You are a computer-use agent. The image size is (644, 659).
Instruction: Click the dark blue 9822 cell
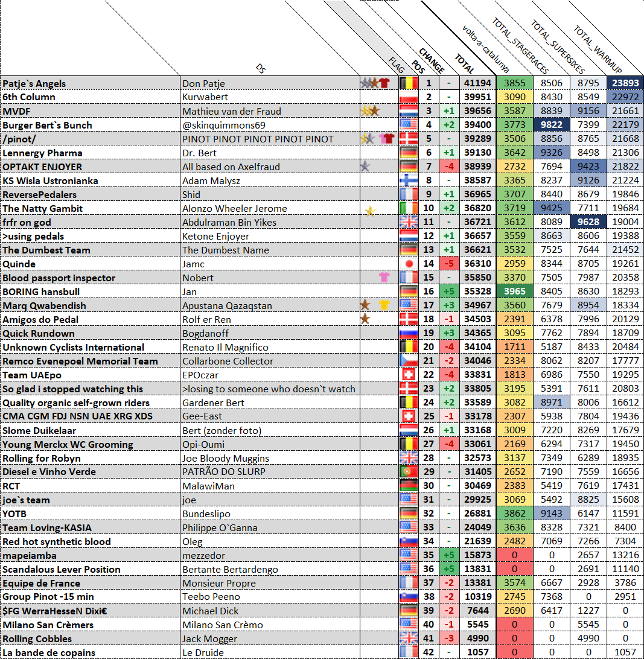552,125
